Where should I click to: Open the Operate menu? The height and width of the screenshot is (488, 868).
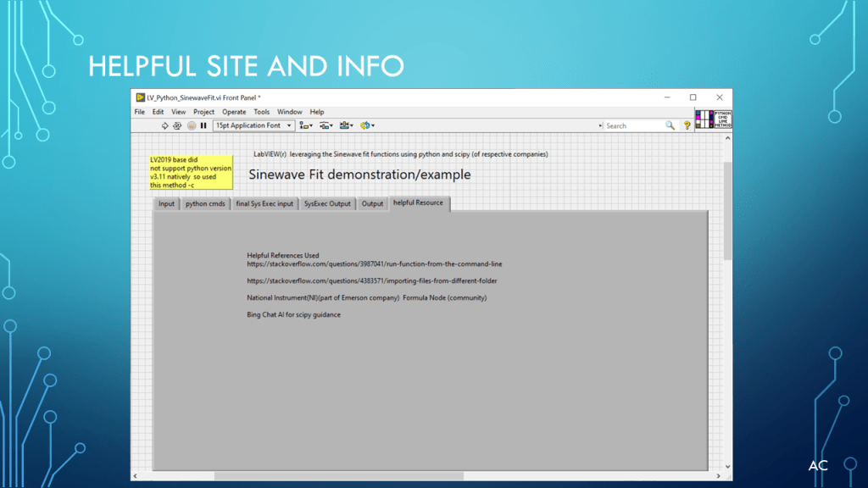234,112
